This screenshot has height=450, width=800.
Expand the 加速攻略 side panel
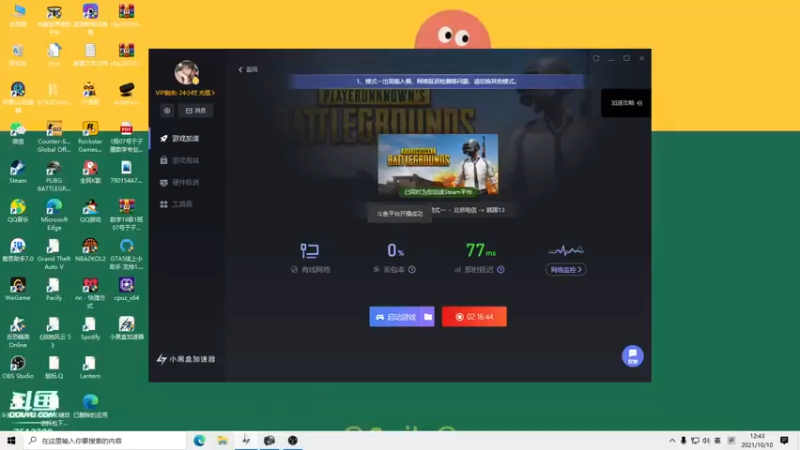pyautogui.click(x=626, y=103)
